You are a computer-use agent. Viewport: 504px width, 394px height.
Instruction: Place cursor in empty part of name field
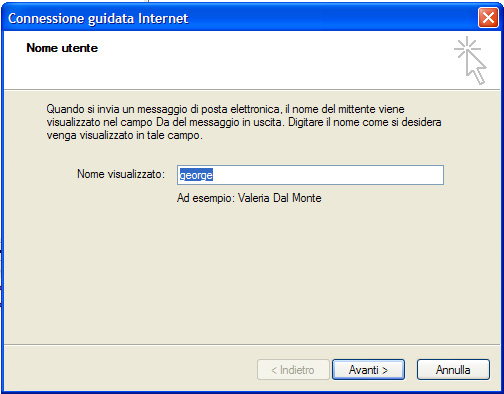[x=327, y=175]
